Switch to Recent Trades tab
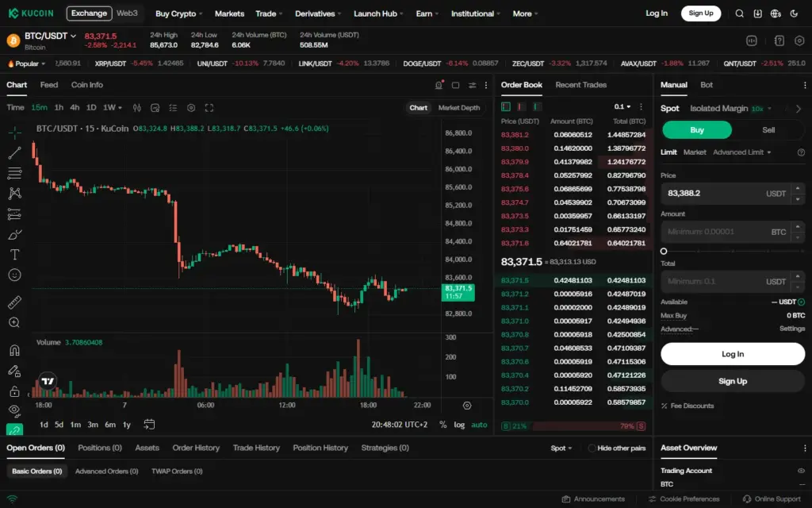 (580, 85)
